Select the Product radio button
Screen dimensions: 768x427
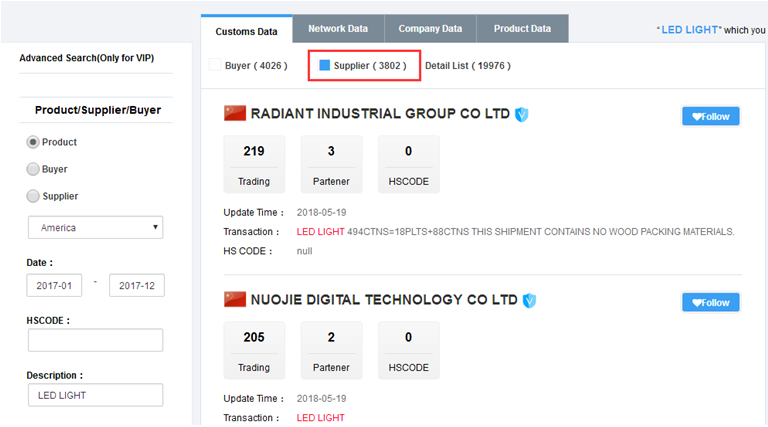coord(33,142)
